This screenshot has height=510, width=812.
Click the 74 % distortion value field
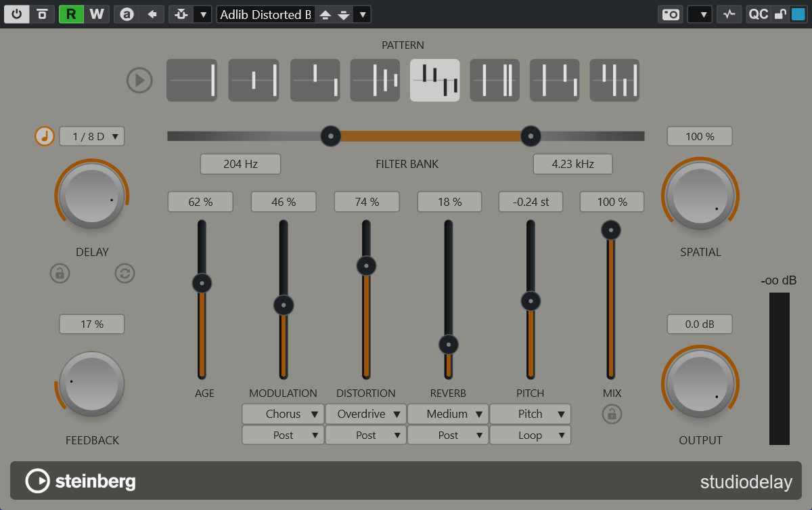(x=366, y=202)
